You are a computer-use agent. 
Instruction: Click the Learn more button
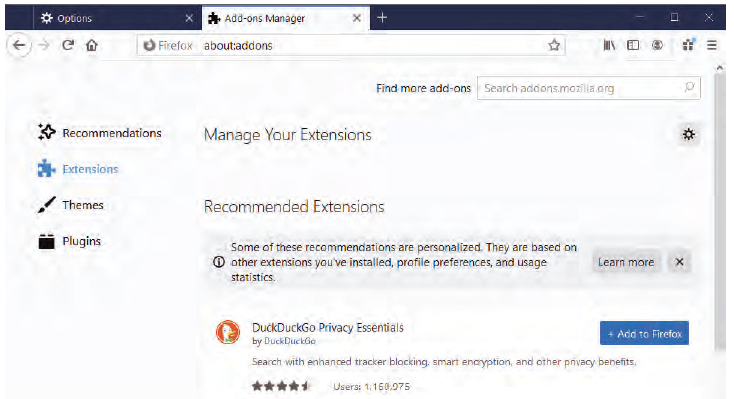coord(626,262)
